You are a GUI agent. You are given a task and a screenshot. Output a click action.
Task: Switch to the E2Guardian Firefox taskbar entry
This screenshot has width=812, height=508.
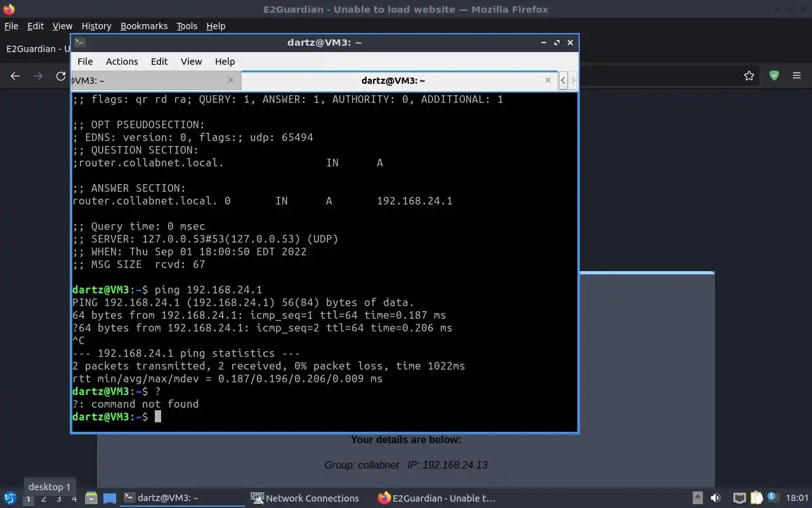[437, 498]
